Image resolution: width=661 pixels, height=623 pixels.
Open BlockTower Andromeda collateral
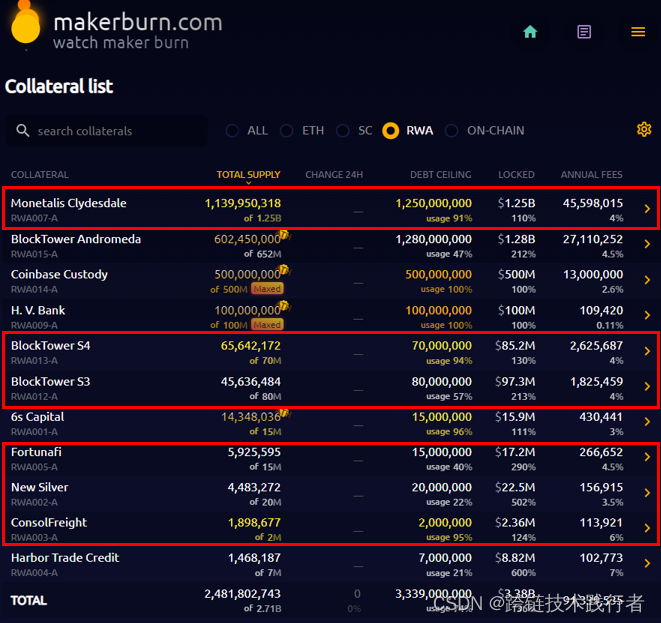(76, 239)
